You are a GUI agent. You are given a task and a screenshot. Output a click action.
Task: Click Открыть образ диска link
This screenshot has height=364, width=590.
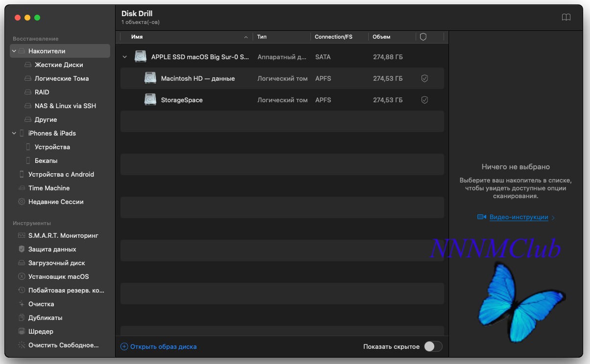click(164, 346)
